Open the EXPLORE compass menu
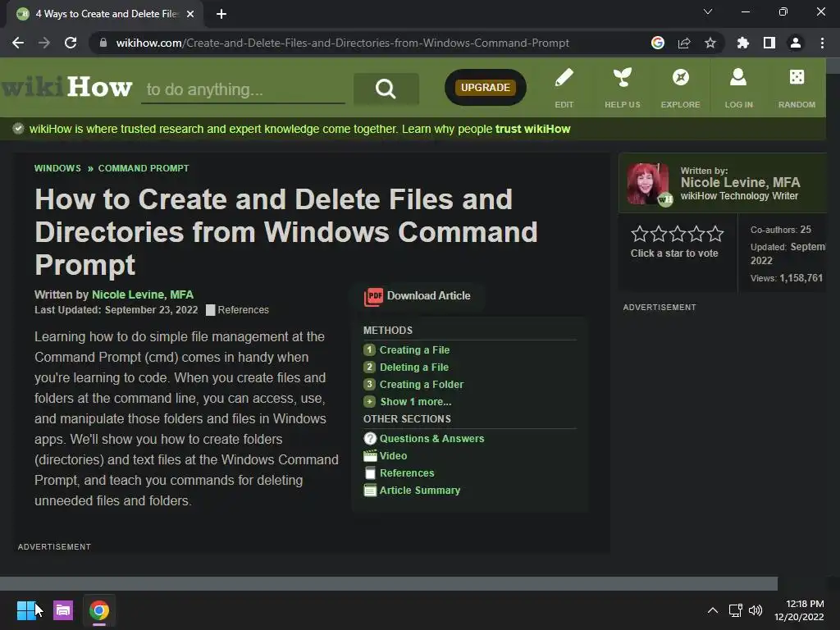The width and height of the screenshot is (840, 630). pyautogui.click(x=680, y=88)
